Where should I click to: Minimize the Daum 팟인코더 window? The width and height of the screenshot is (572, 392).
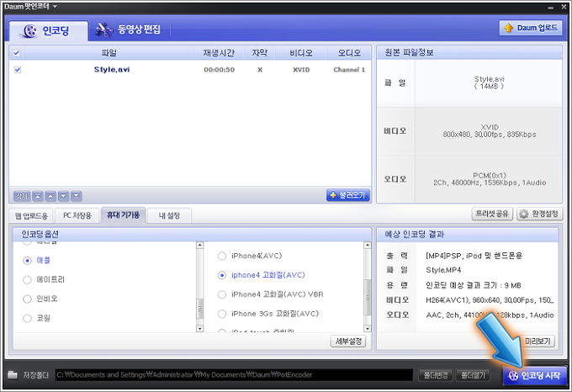click(x=551, y=8)
